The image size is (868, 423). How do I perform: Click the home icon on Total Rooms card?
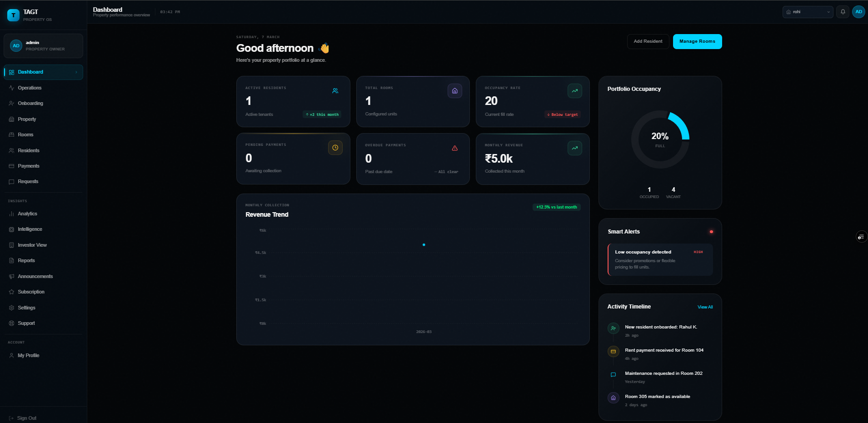455,90
